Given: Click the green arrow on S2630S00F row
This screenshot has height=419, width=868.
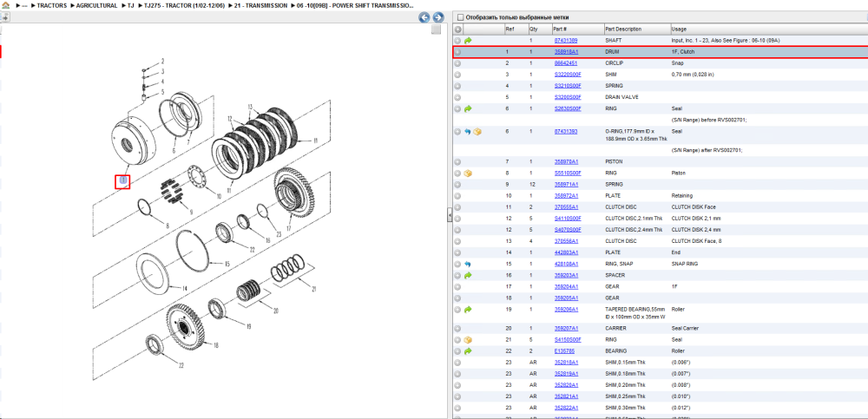Looking at the screenshot, I should (468, 108).
